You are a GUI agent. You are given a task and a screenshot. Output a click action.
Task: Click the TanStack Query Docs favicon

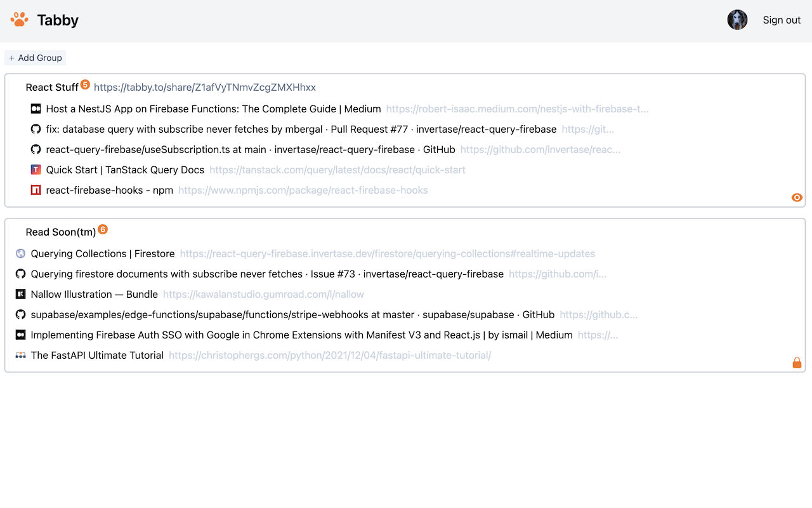(36, 170)
